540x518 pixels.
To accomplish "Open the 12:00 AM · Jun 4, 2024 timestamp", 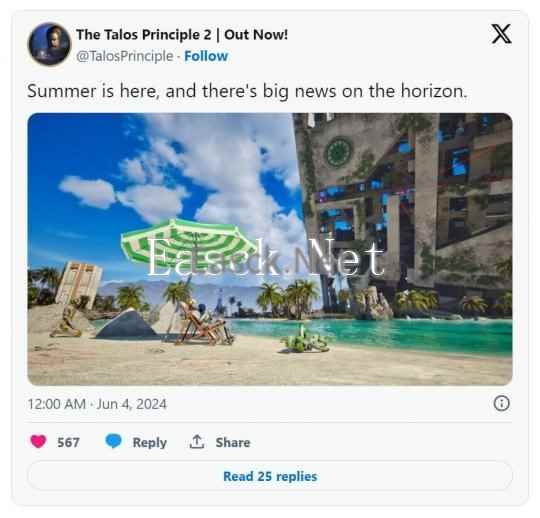I will pyautogui.click(x=97, y=404).
